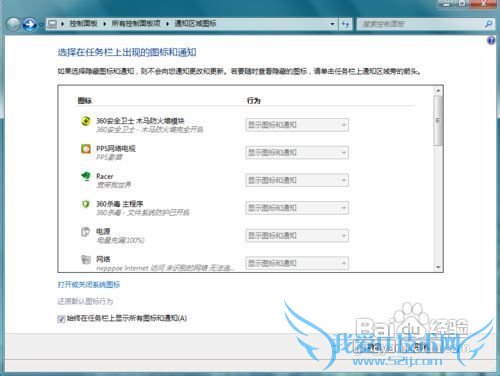Viewport: 500px width, 376px height.
Task: Click the 360杀毒 主程序 label
Action: tap(120, 204)
